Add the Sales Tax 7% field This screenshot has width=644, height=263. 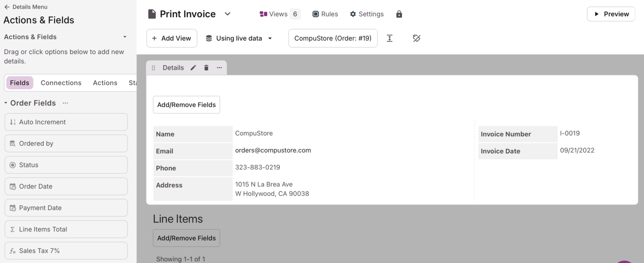coord(66,251)
